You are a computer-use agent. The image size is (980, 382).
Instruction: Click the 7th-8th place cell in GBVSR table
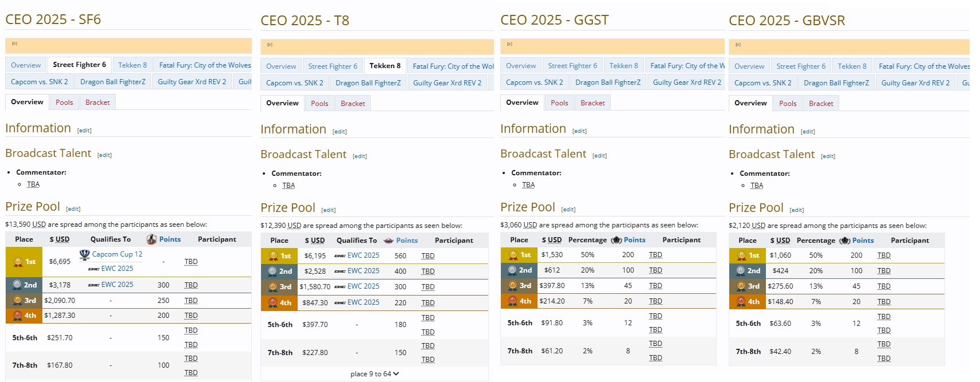point(748,352)
